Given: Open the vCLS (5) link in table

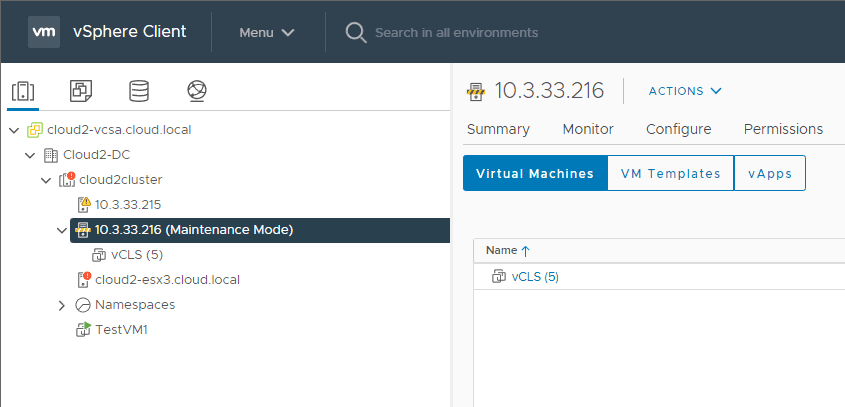Looking at the screenshot, I should pos(535,277).
